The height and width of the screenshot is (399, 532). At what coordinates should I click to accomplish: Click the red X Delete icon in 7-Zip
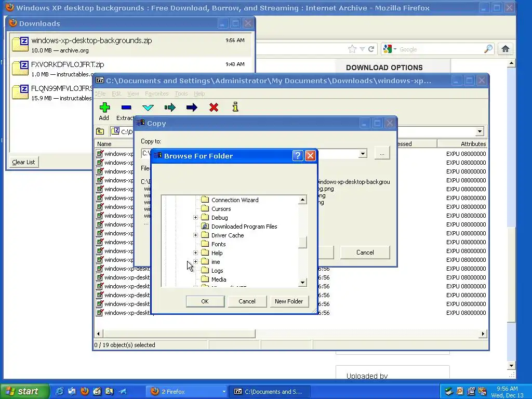(214, 108)
